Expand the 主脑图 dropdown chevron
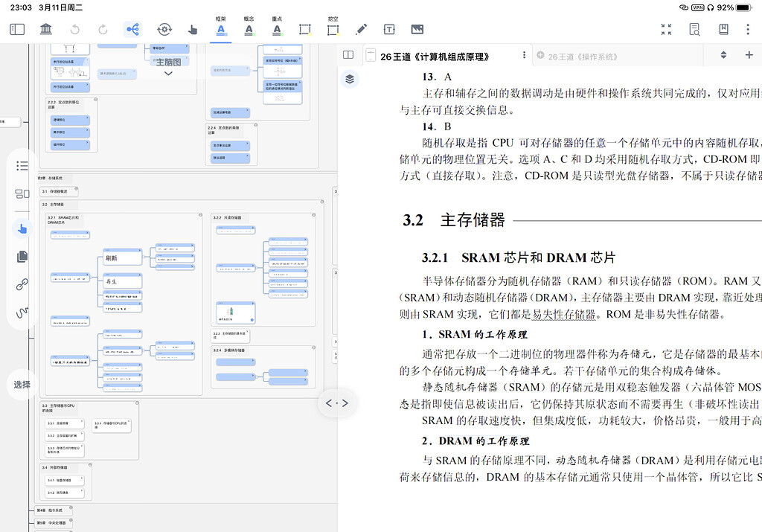The image size is (762, 532). click(x=167, y=72)
